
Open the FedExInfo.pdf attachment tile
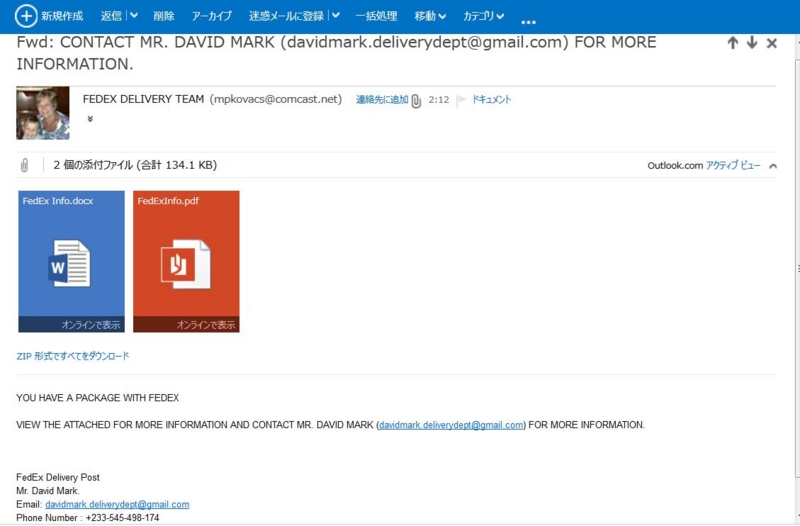point(186,261)
